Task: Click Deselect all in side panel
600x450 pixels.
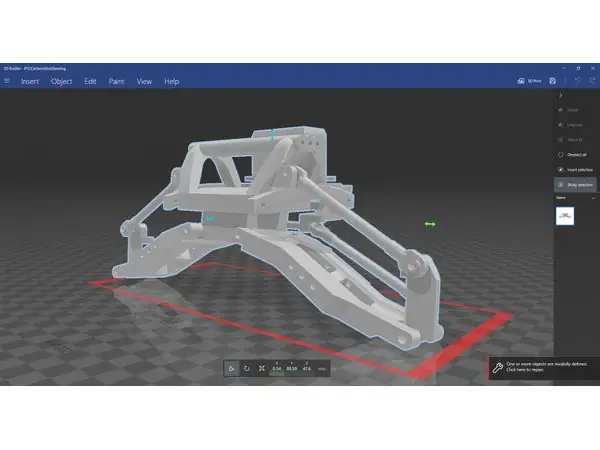Action: 572,155
